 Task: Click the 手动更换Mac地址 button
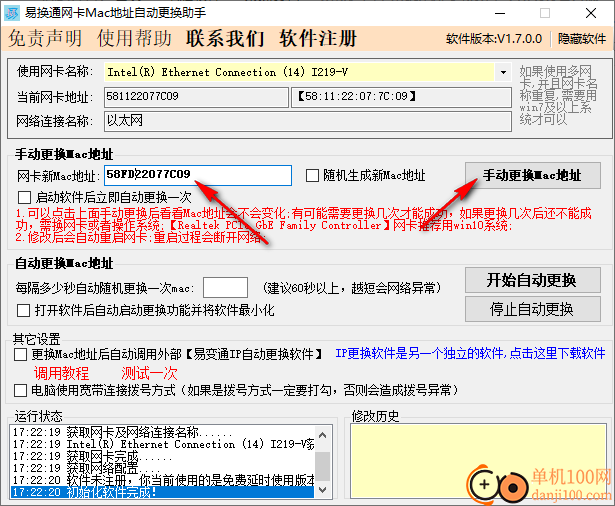pyautogui.click(x=532, y=175)
